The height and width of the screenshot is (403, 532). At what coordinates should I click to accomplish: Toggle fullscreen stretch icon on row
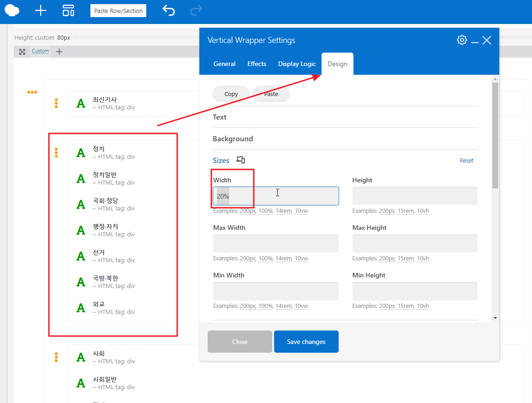pos(22,52)
